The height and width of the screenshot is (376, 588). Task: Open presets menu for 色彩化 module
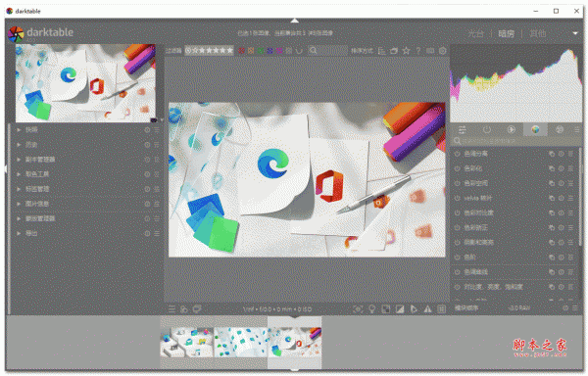click(570, 168)
